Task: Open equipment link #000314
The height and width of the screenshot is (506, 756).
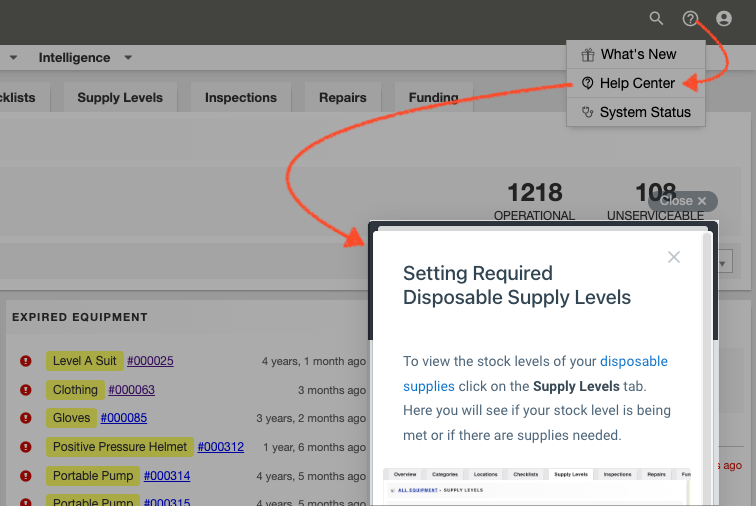Action: point(167,476)
